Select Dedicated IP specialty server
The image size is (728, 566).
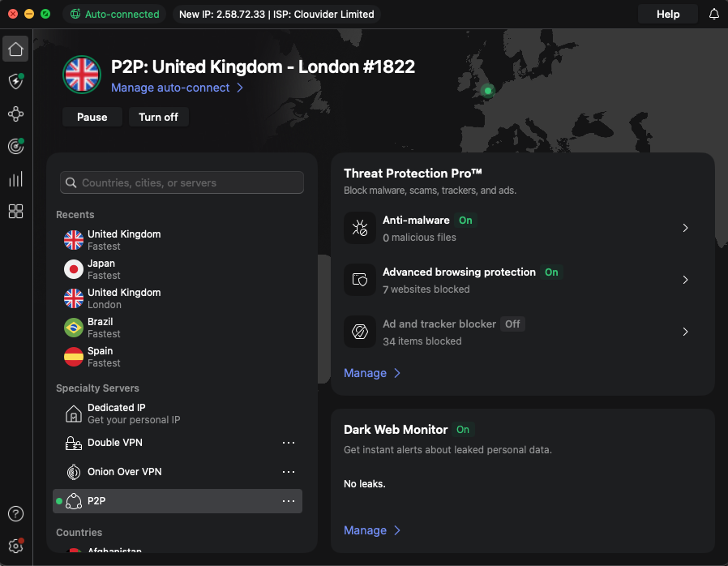(x=178, y=414)
